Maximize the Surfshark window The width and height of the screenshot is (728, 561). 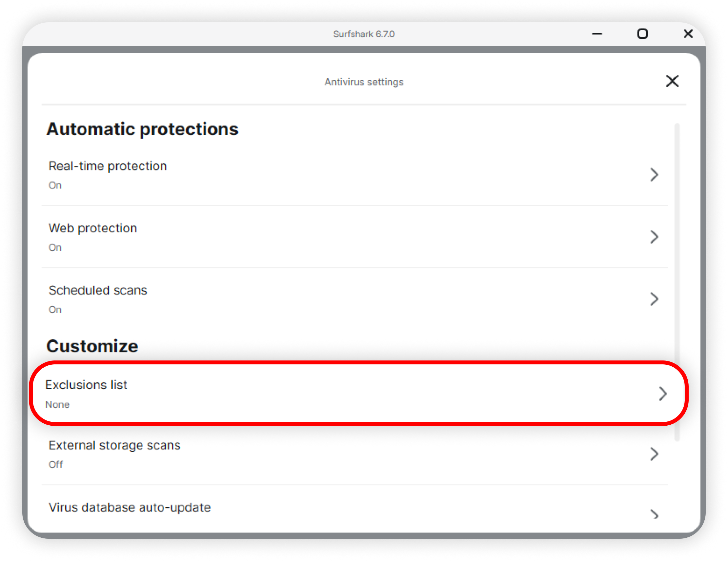(642, 34)
